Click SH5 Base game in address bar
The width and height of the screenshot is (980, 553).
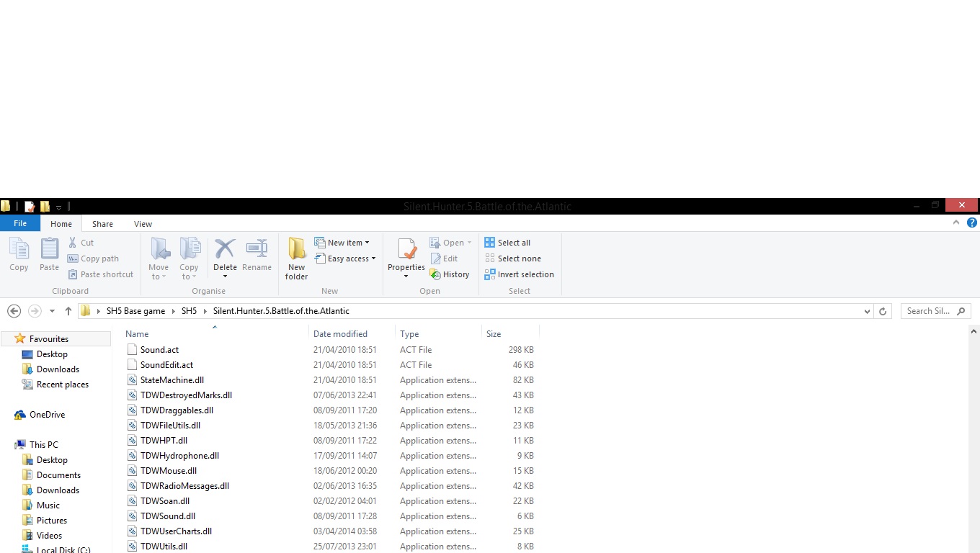tap(135, 311)
